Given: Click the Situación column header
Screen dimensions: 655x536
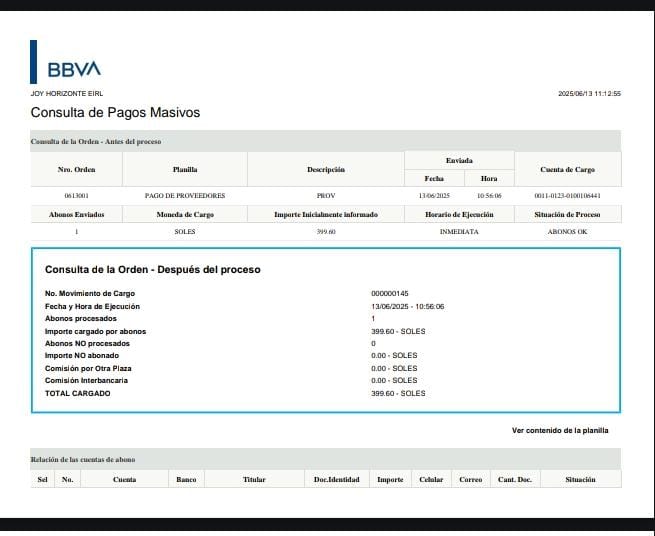Looking at the screenshot, I should pyautogui.click(x=580, y=480).
